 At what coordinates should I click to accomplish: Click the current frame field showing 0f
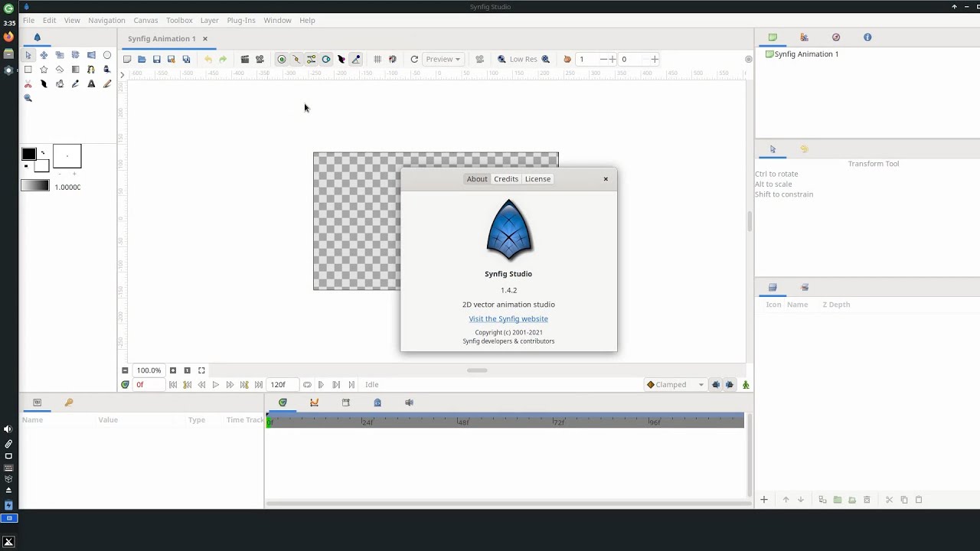(x=149, y=385)
